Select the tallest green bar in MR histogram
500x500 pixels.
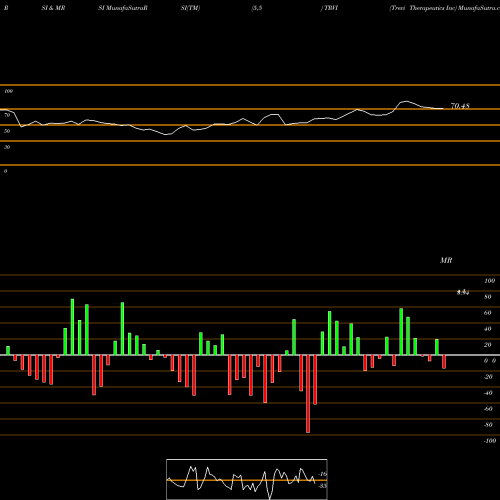pos(72,327)
